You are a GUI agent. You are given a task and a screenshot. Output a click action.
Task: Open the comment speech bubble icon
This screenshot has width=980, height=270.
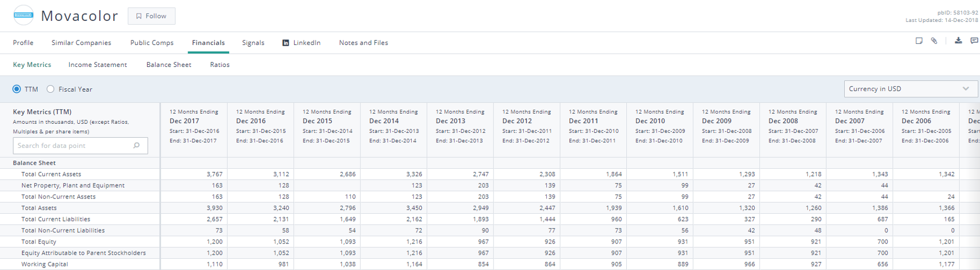click(x=974, y=40)
